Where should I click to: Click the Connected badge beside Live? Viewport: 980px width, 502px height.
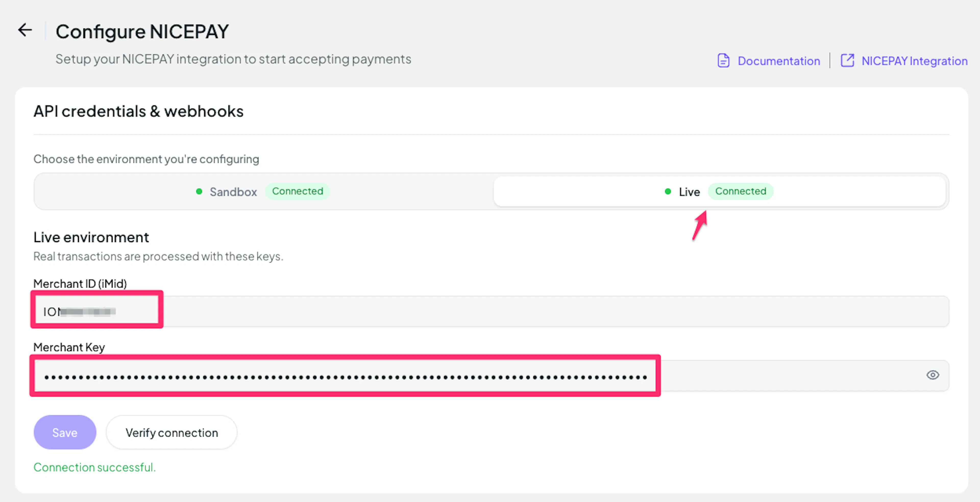click(741, 191)
